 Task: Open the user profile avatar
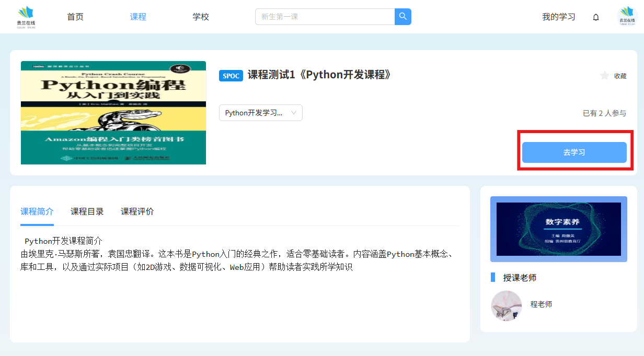click(627, 17)
